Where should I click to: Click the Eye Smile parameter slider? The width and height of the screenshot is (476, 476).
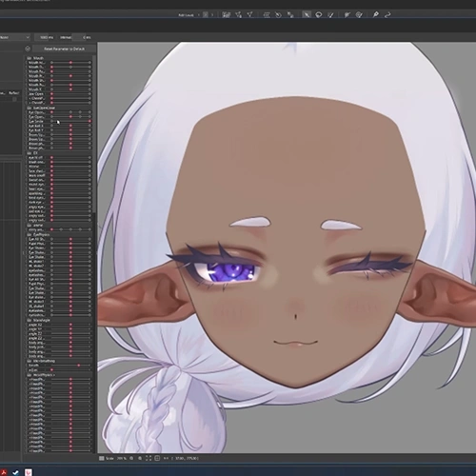[70, 121]
